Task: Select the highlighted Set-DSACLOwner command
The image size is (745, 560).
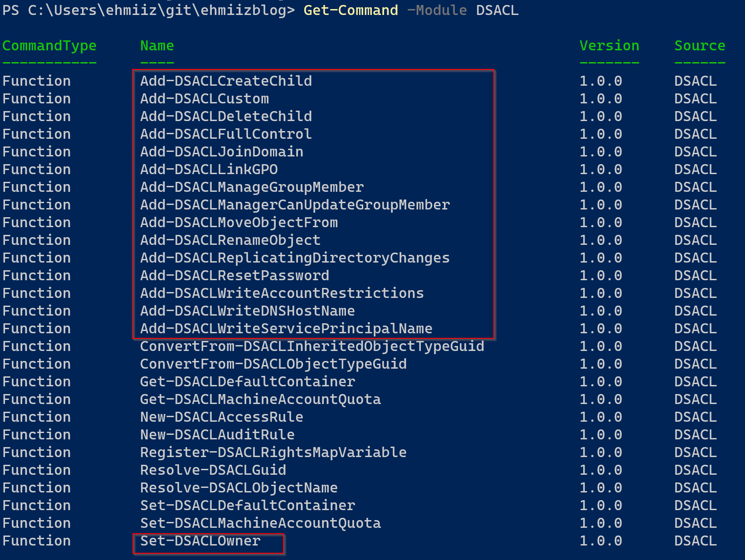Action: coord(200,541)
